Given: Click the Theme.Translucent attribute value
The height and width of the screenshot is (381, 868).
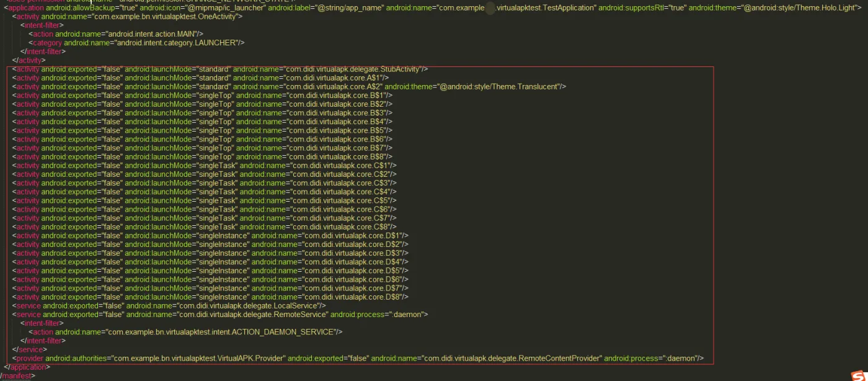Looking at the screenshot, I should pyautogui.click(x=500, y=86).
